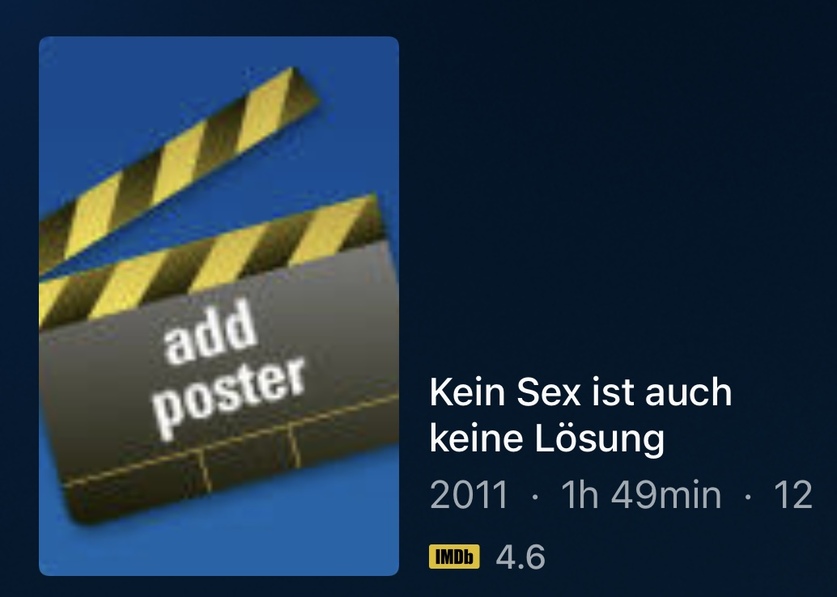
Task: Click the word "poster" on the slate
Action: [x=228, y=397]
